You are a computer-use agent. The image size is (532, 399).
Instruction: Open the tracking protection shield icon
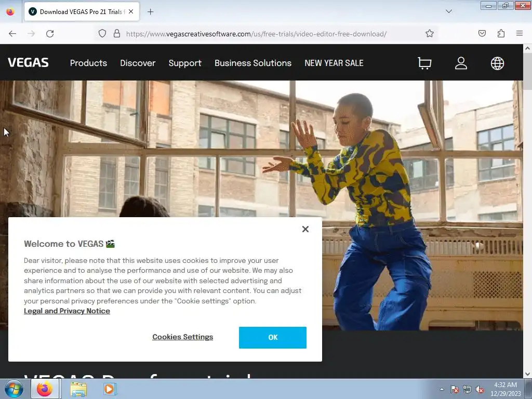102,34
